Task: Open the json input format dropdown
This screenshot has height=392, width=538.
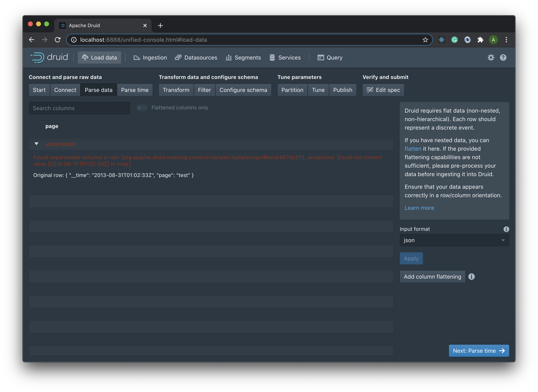Action: point(454,240)
